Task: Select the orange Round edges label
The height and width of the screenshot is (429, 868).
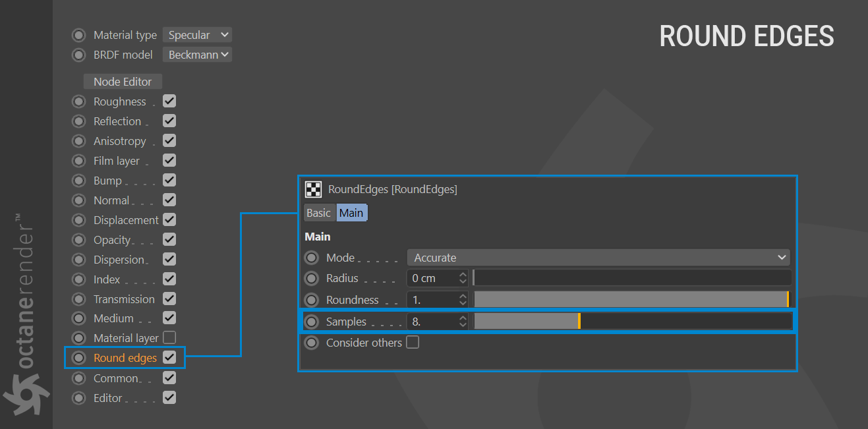Action: click(125, 358)
